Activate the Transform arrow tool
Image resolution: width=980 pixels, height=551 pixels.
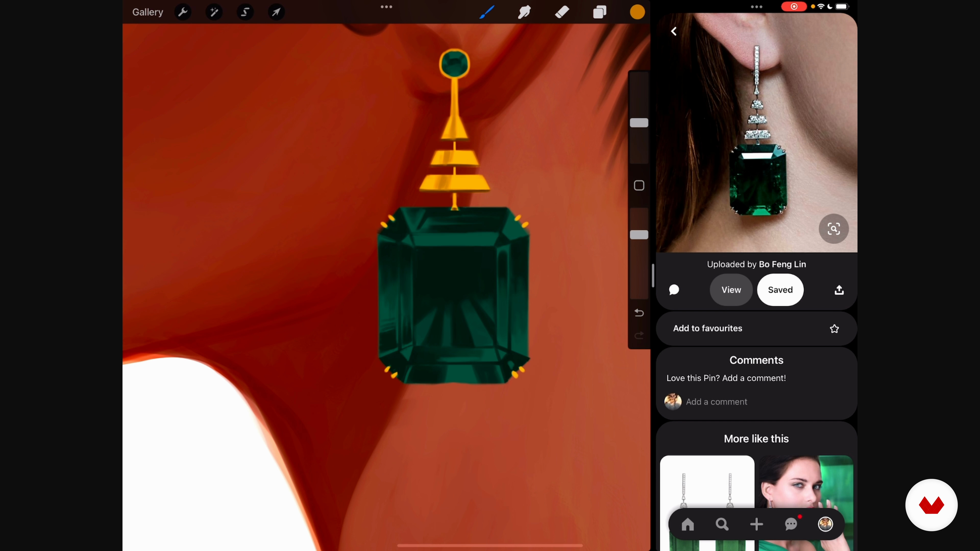[x=277, y=12]
